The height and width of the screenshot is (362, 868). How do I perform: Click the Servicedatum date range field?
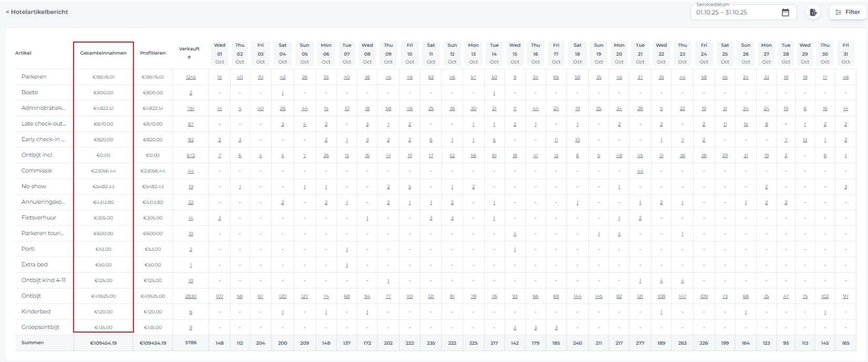(x=736, y=12)
